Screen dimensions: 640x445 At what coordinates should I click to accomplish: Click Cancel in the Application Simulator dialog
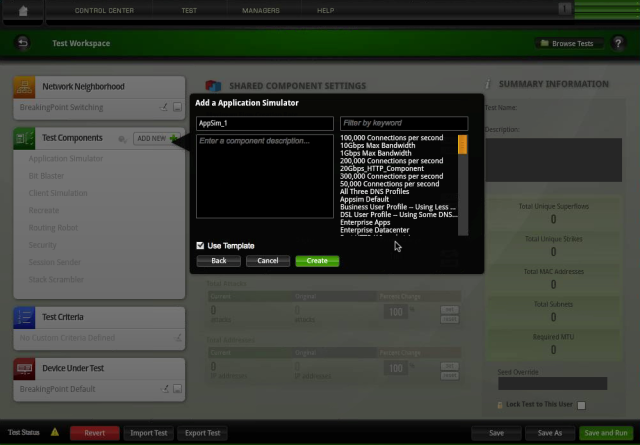click(268, 261)
